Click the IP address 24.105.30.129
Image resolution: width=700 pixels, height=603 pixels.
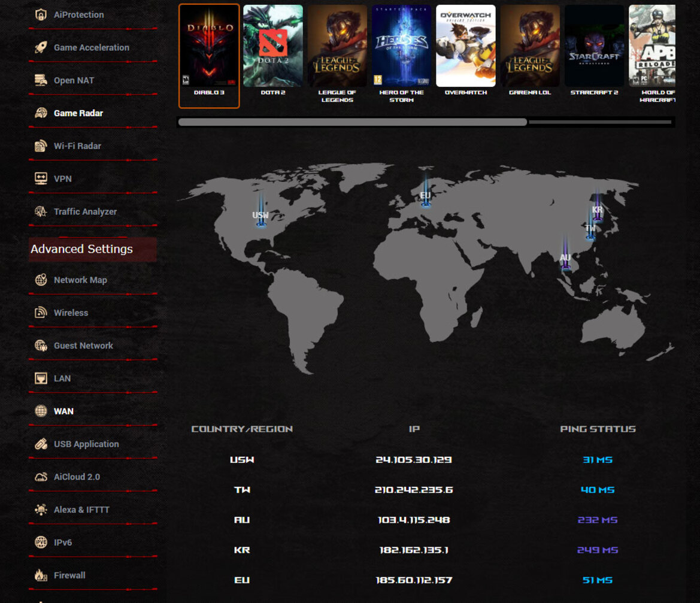tap(414, 460)
